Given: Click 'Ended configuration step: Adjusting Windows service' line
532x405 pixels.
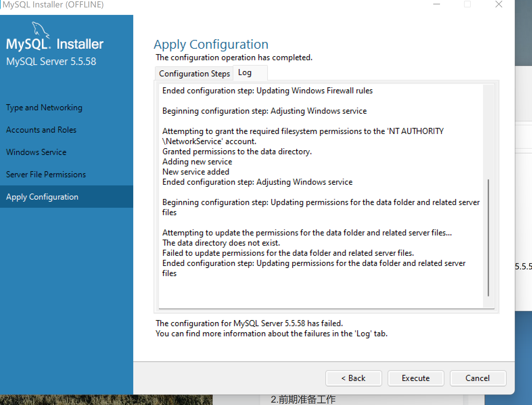Looking at the screenshot, I should tap(257, 182).
